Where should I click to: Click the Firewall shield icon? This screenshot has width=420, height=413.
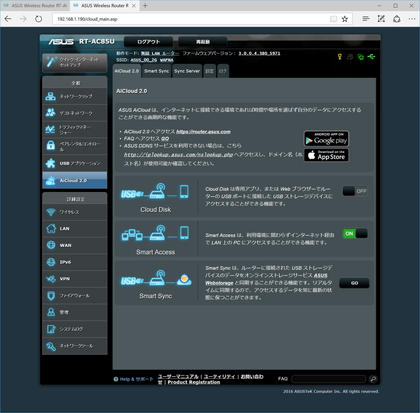(51, 296)
